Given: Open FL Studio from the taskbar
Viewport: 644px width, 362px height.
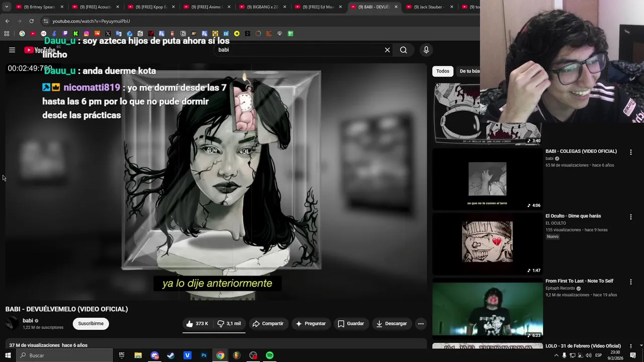Looking at the screenshot, I should click(x=236, y=355).
